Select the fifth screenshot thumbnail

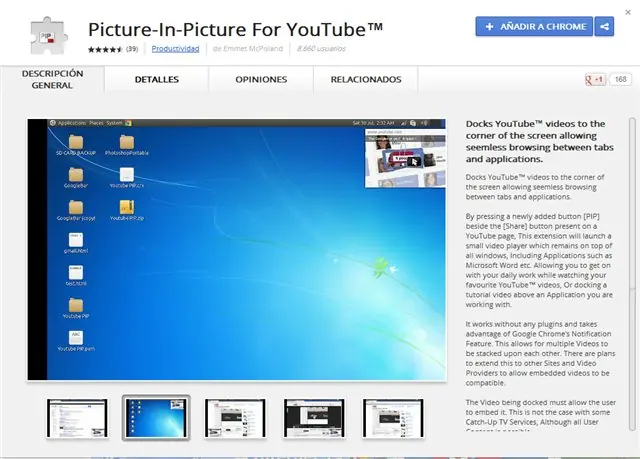(393, 418)
